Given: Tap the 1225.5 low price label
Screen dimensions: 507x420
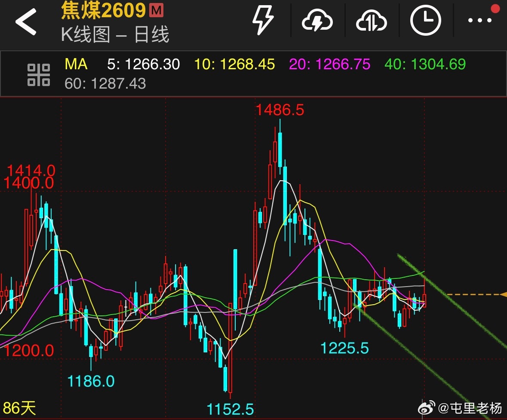Looking at the screenshot, I should click(x=344, y=348).
